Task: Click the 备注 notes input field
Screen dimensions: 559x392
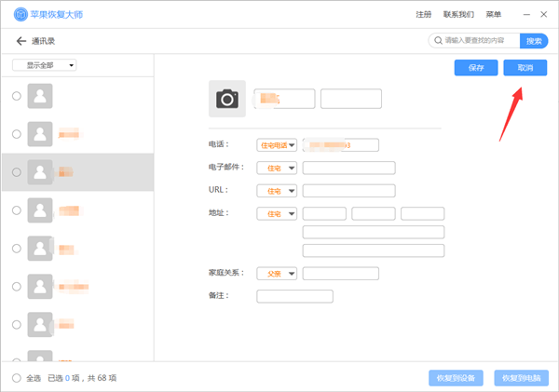Action: click(x=294, y=296)
